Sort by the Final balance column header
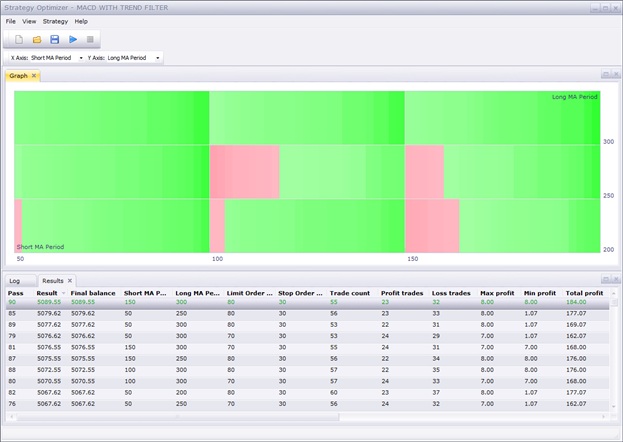This screenshot has width=623, height=442. [93, 293]
